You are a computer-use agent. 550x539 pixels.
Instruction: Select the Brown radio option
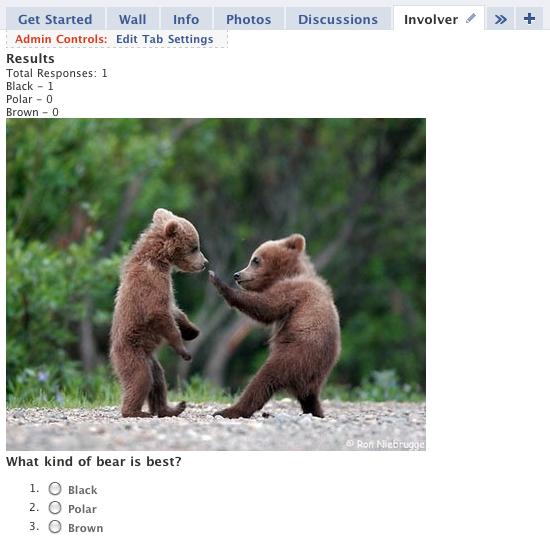[x=55, y=527]
